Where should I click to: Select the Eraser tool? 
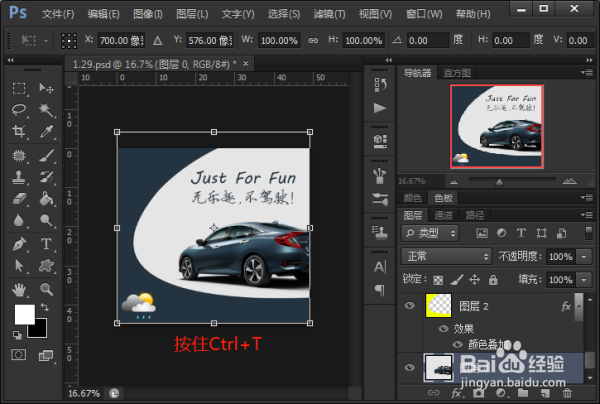pos(19,199)
